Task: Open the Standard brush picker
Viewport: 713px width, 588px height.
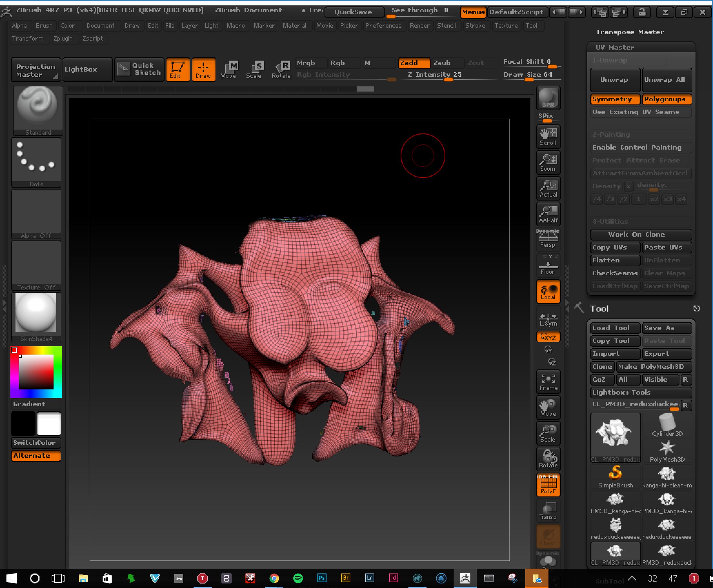Action: pos(38,111)
